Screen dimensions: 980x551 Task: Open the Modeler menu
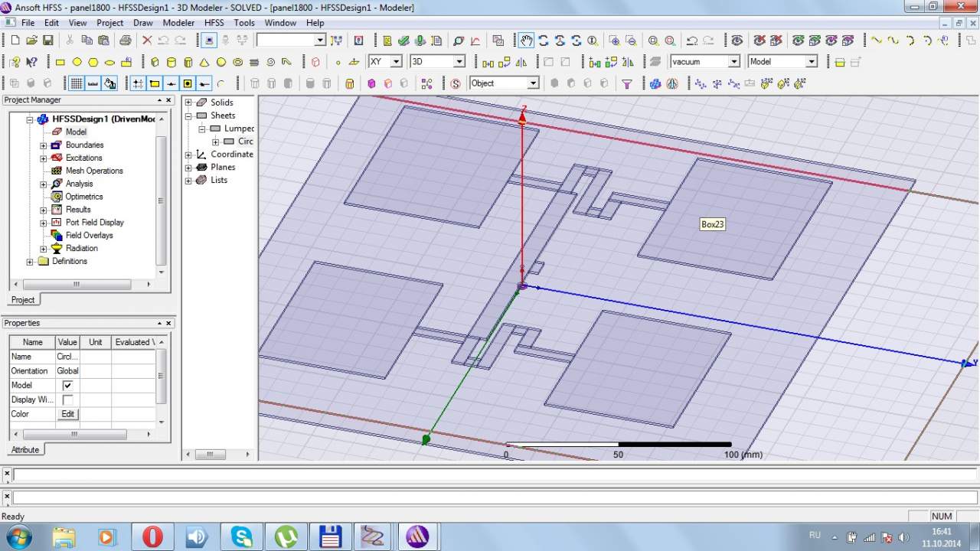(178, 23)
